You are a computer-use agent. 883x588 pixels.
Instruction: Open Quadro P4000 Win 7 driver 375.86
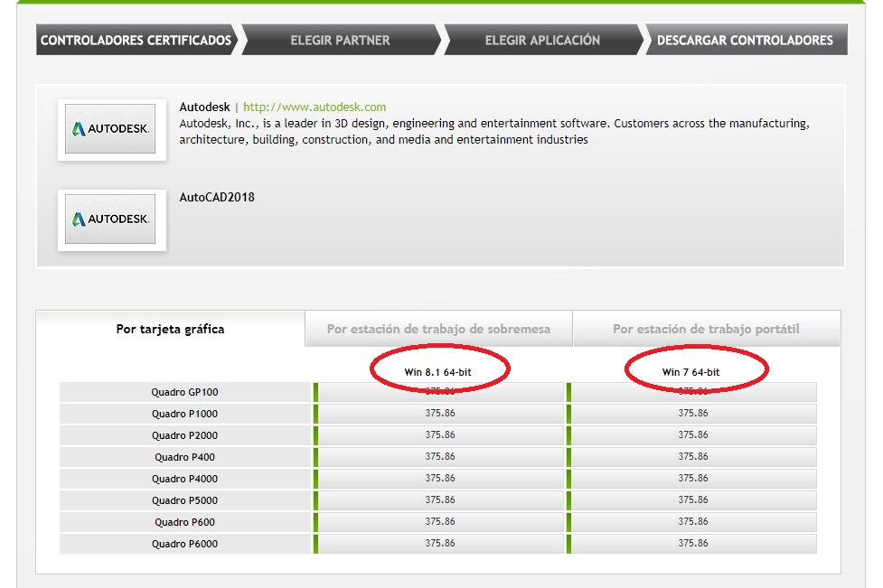click(692, 479)
